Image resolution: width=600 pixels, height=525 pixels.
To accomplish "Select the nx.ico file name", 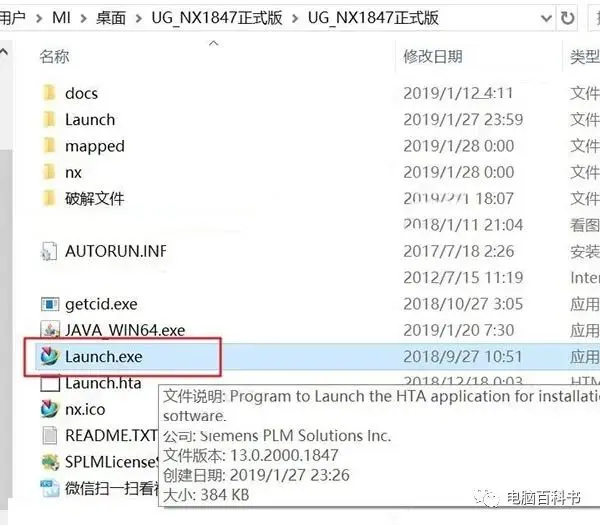I will pos(85,409).
